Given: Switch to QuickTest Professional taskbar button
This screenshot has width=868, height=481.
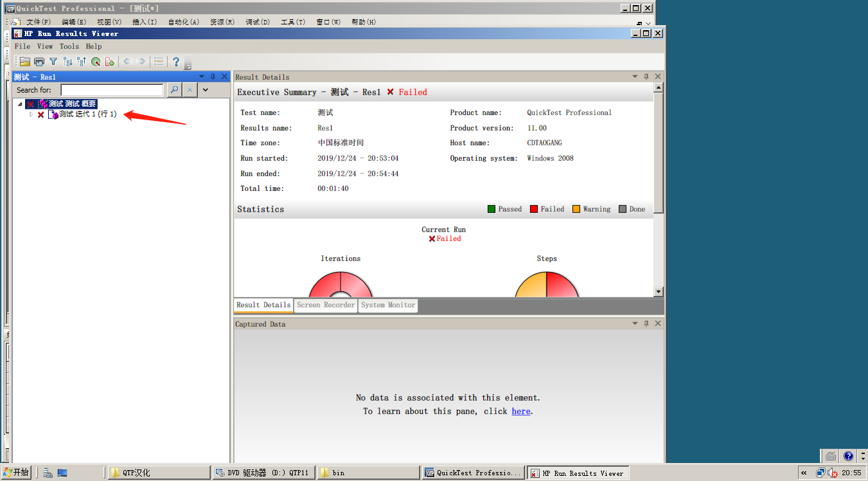Looking at the screenshot, I should (474, 473).
